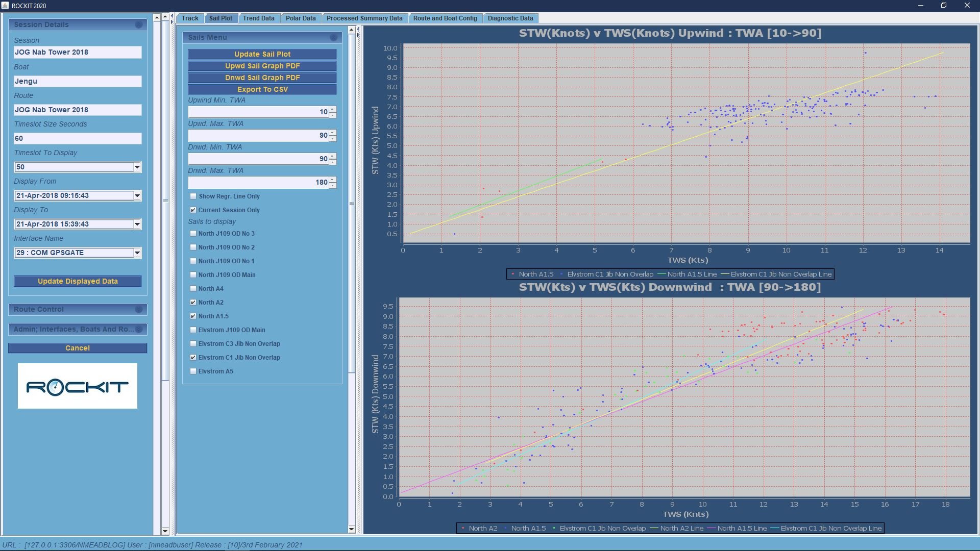
Task: Open the Interface Name dropdown
Action: 137,253
